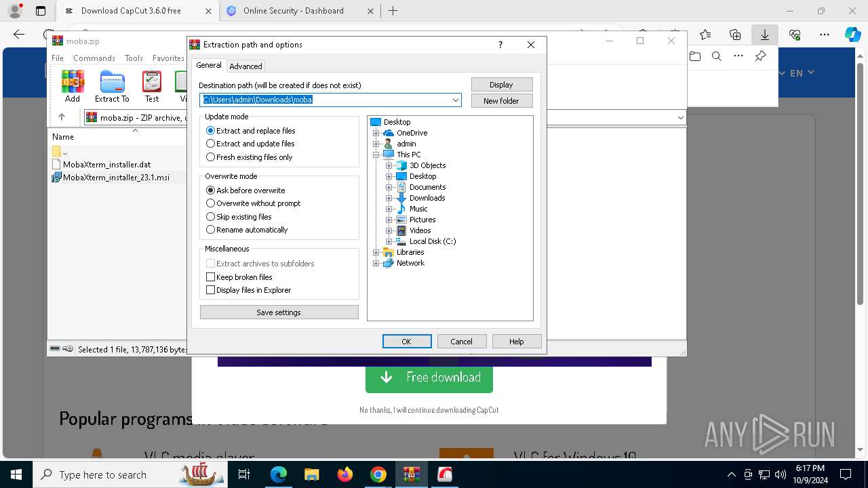The image size is (868, 488).
Task: Switch to the Advanced tab
Action: point(245,66)
